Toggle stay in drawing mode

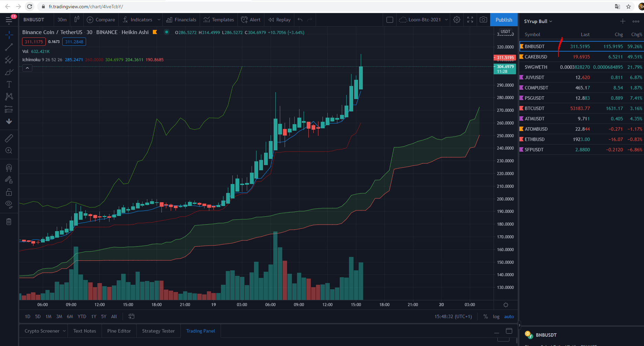[x=9, y=180]
